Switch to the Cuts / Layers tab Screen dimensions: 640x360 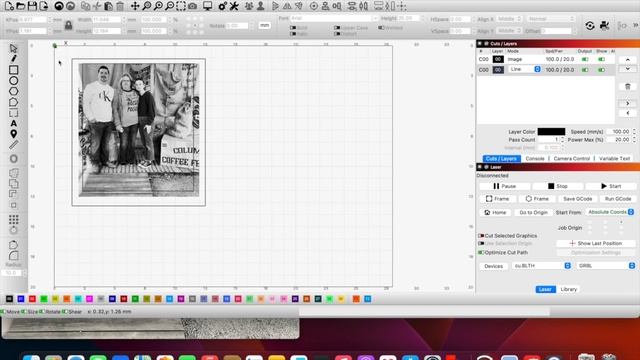point(501,158)
